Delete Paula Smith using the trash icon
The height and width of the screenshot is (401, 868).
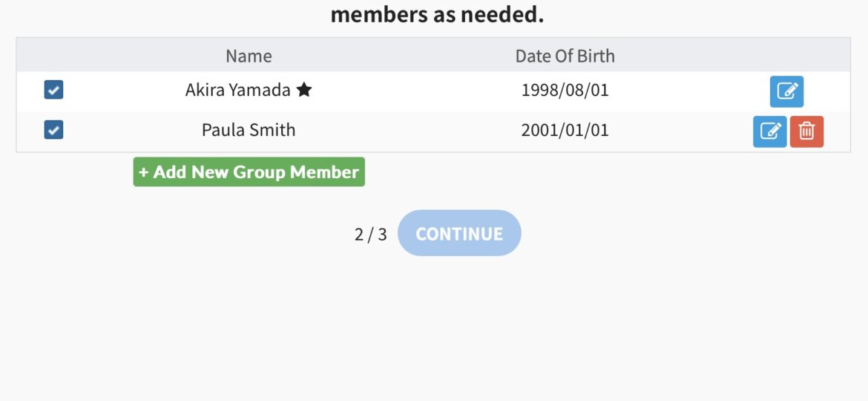coord(806,132)
